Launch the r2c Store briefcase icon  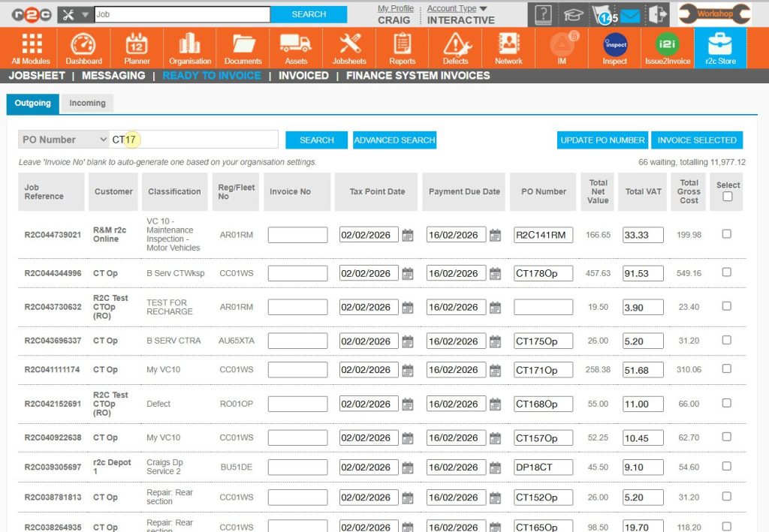(720, 48)
